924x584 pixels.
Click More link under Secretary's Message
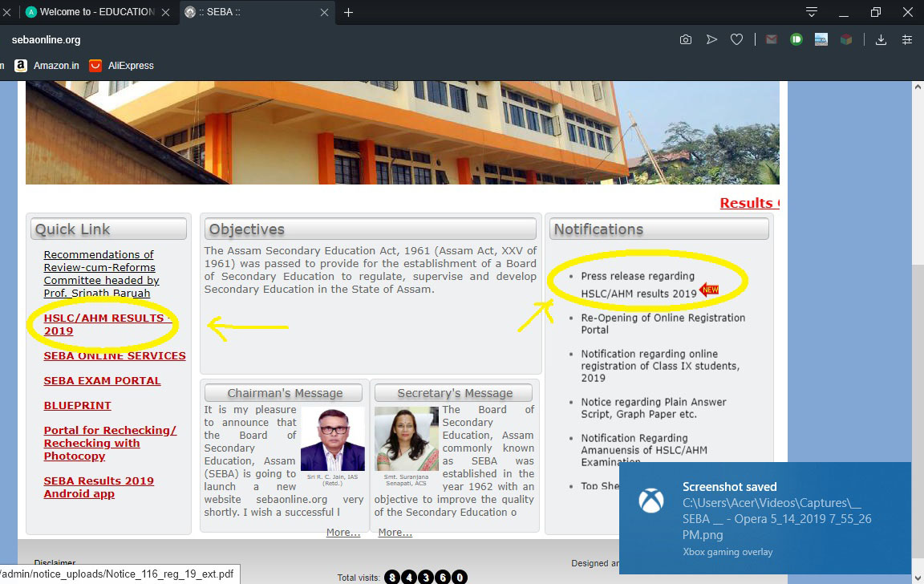395,532
